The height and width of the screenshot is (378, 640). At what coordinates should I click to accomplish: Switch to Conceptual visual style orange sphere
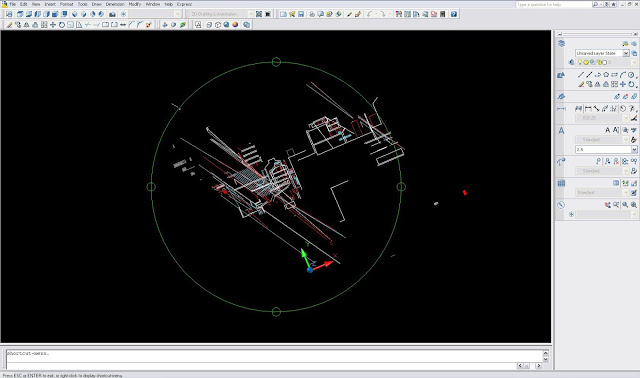click(235, 25)
